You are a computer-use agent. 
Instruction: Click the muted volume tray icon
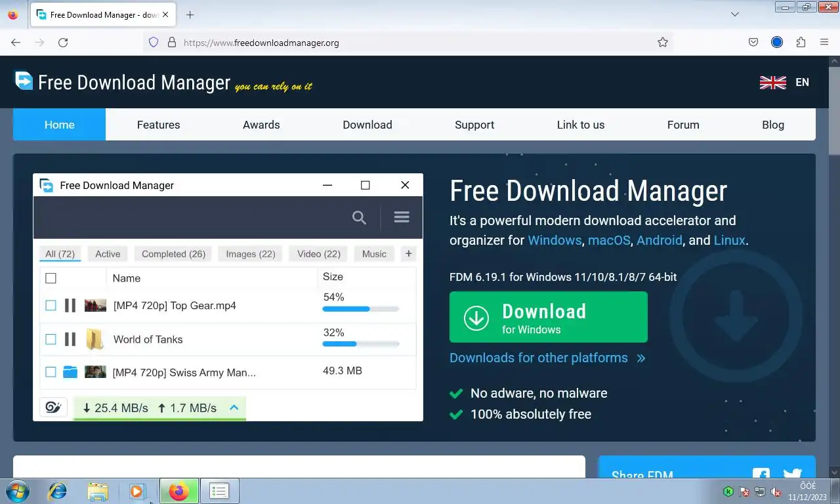tap(776, 492)
